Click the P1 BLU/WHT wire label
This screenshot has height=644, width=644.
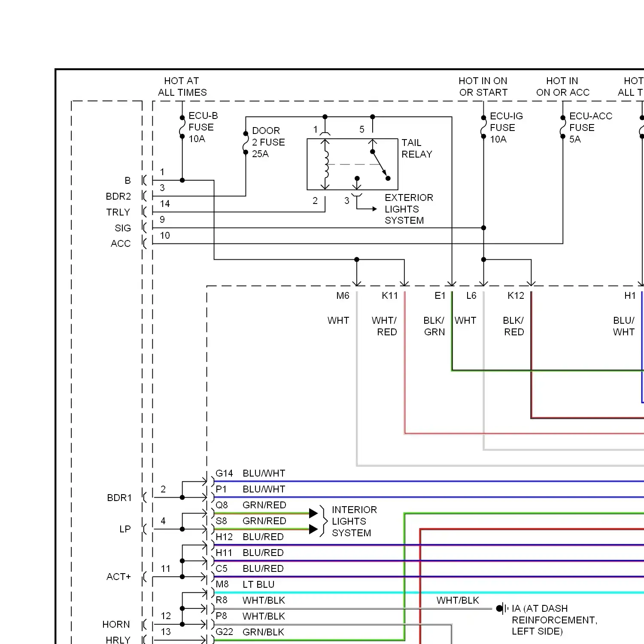[250, 489]
